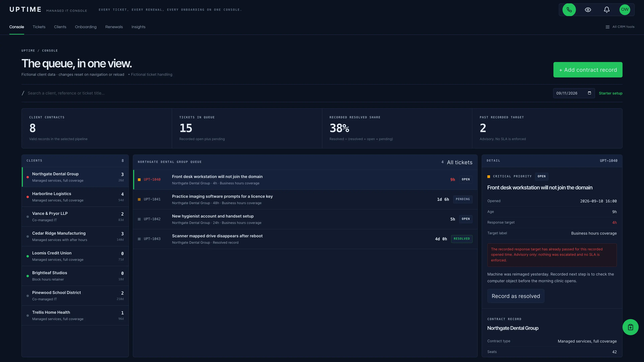Screen dimensions: 644x362
Task: Click the UPTIME logo
Action: pyautogui.click(x=25, y=10)
